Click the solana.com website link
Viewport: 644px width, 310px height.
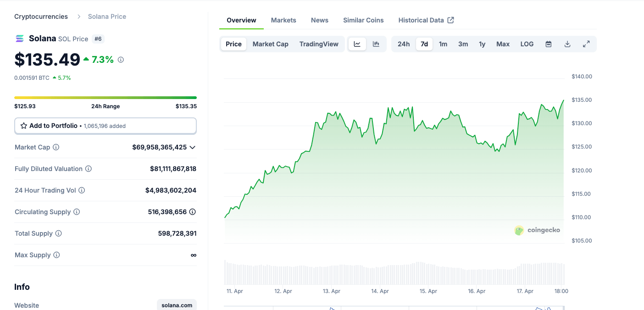(177, 304)
